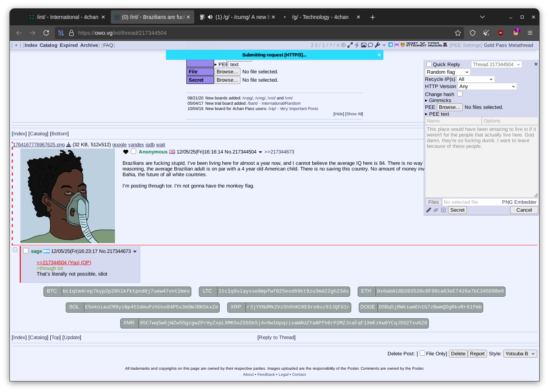Bookmark this page with the star icon
The width and height of the screenshot is (549, 392).
point(458,33)
